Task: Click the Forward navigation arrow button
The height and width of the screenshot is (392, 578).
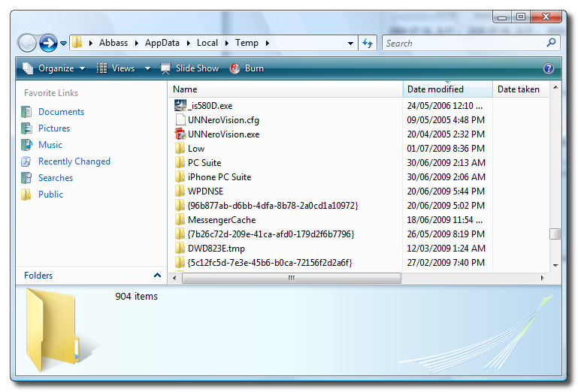Action: [48, 43]
